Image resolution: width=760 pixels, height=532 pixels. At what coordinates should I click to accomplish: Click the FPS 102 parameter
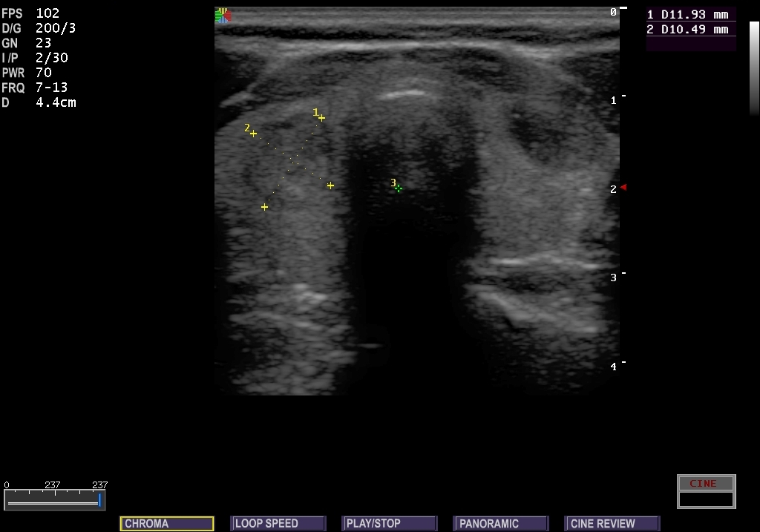[30, 13]
